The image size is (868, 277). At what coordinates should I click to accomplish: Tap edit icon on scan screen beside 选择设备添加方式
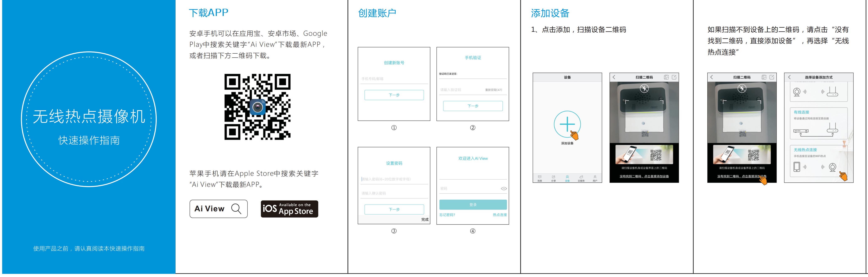(x=772, y=77)
